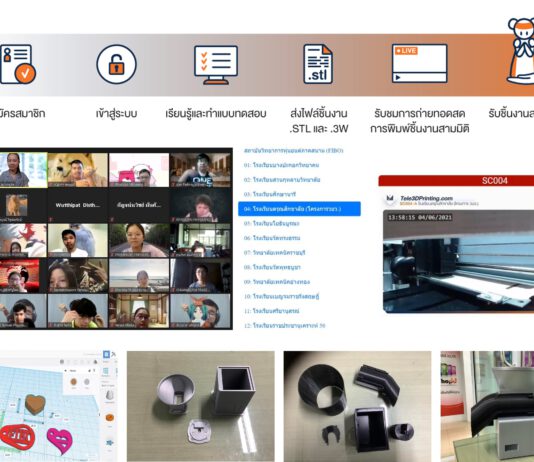Click the Tele3DPrinting.com logo text

[426, 198]
